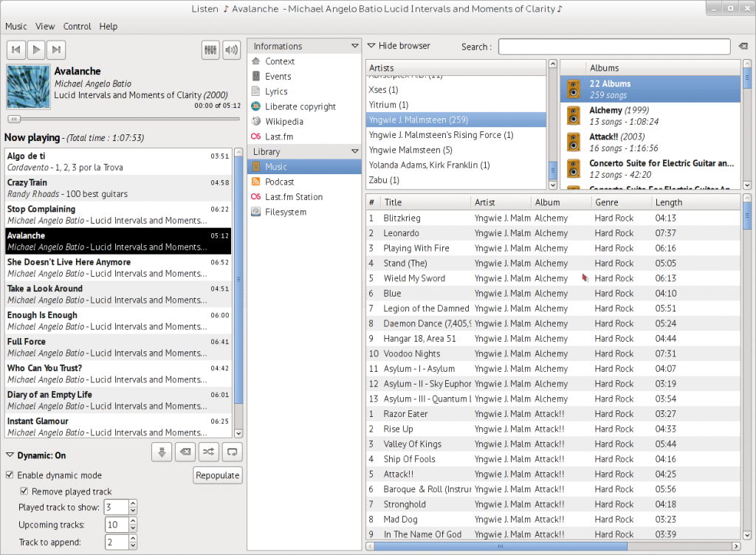Toggle repeat mode
Image resolution: width=756 pixels, height=555 pixels.
(232, 452)
